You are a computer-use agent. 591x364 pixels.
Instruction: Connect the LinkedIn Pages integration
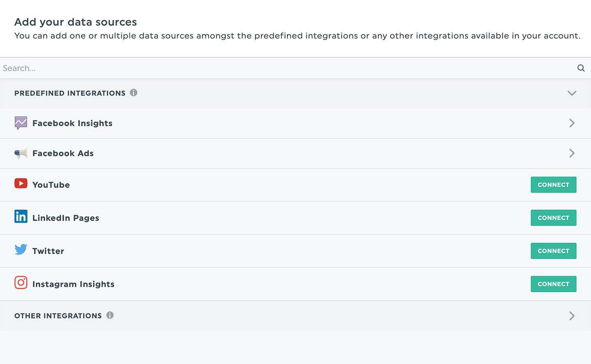pyautogui.click(x=553, y=218)
